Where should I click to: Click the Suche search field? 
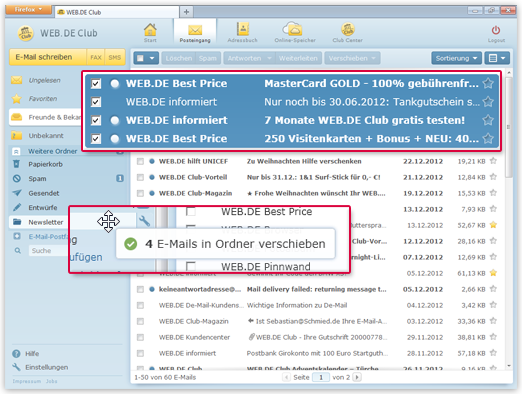click(50, 250)
